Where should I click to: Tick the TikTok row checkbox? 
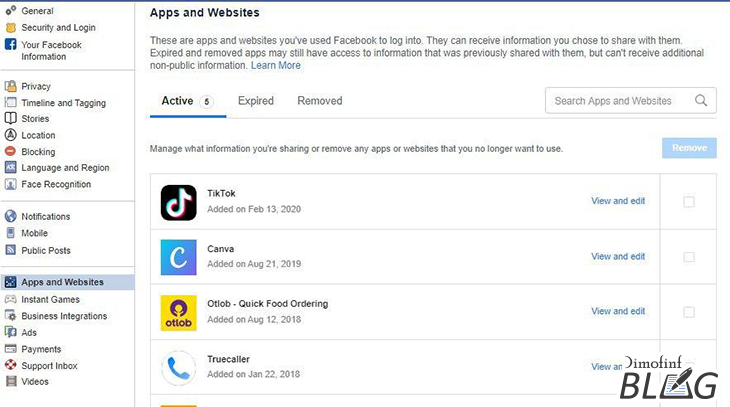(689, 202)
